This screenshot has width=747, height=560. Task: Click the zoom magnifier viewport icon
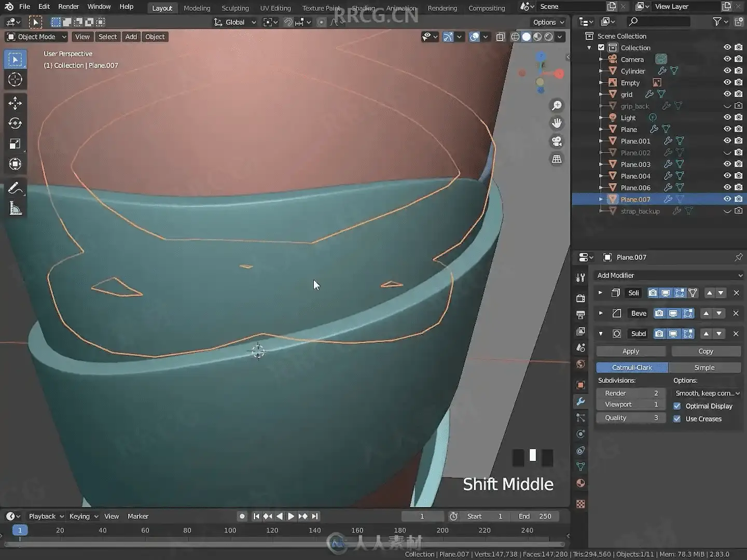[x=557, y=106]
